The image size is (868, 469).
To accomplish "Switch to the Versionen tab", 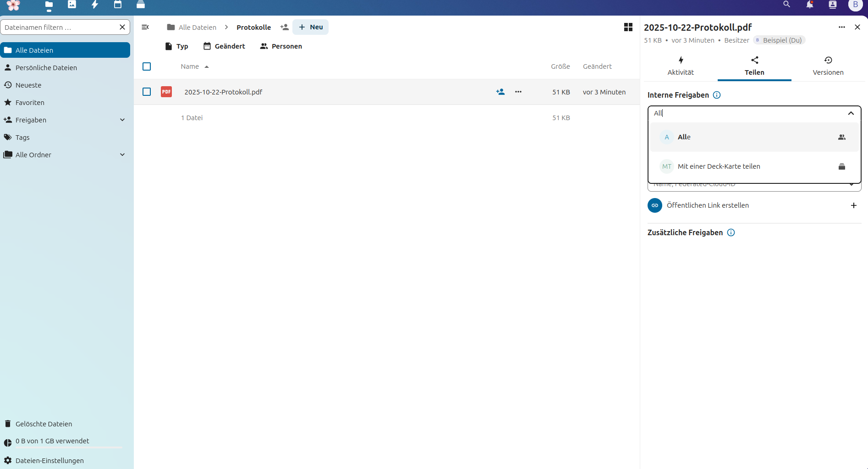I will [828, 66].
